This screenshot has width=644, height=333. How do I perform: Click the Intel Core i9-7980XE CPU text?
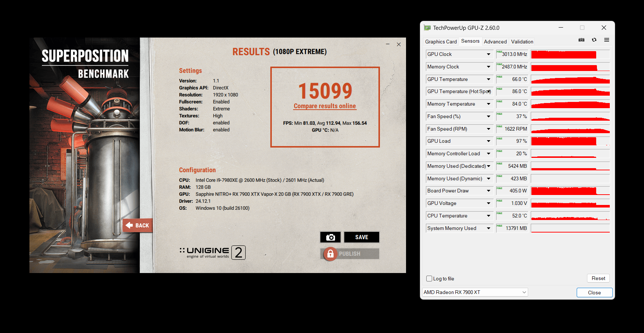pos(260,180)
